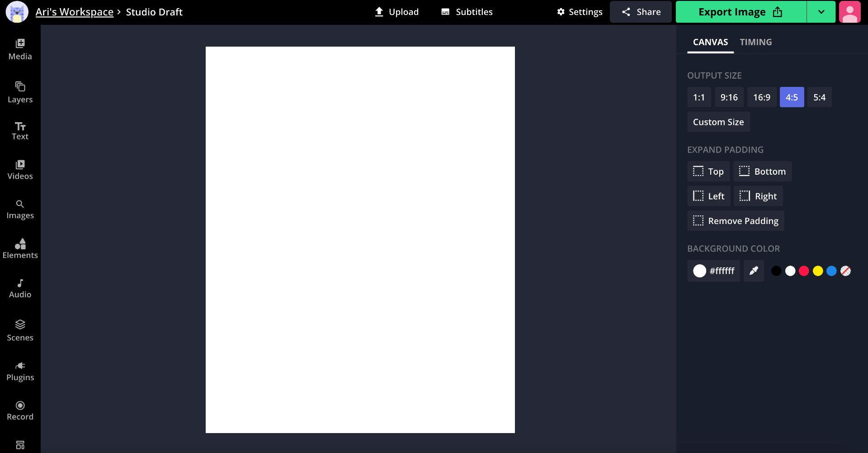Image resolution: width=868 pixels, height=453 pixels.
Task: Open the Subtitles tool
Action: coord(467,12)
